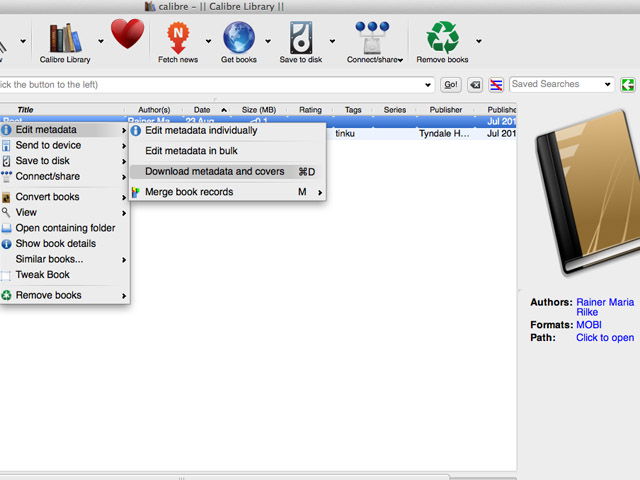Screen dimensions: 640x480
Task: Click the Remove books recycle icon
Action: (x=442, y=42)
